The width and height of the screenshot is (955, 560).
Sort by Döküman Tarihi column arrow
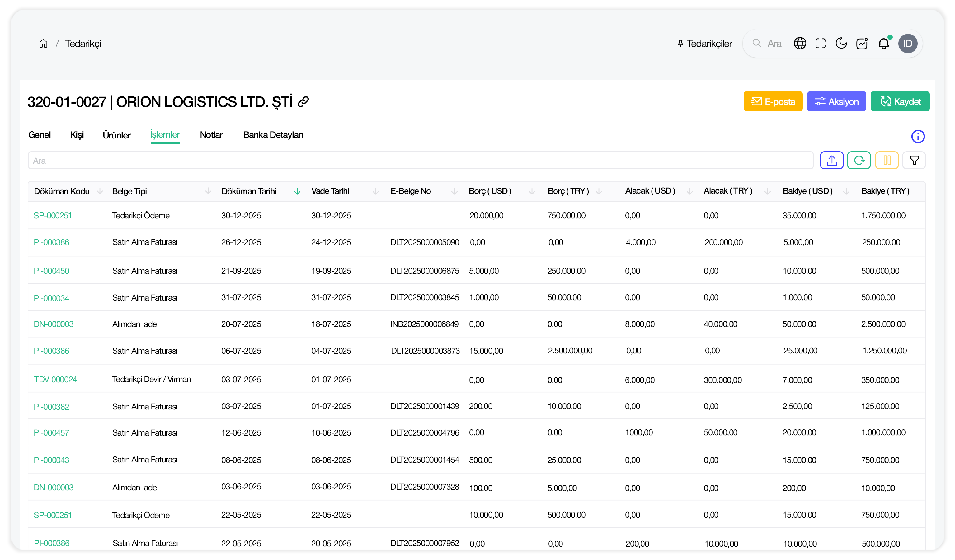tap(297, 192)
